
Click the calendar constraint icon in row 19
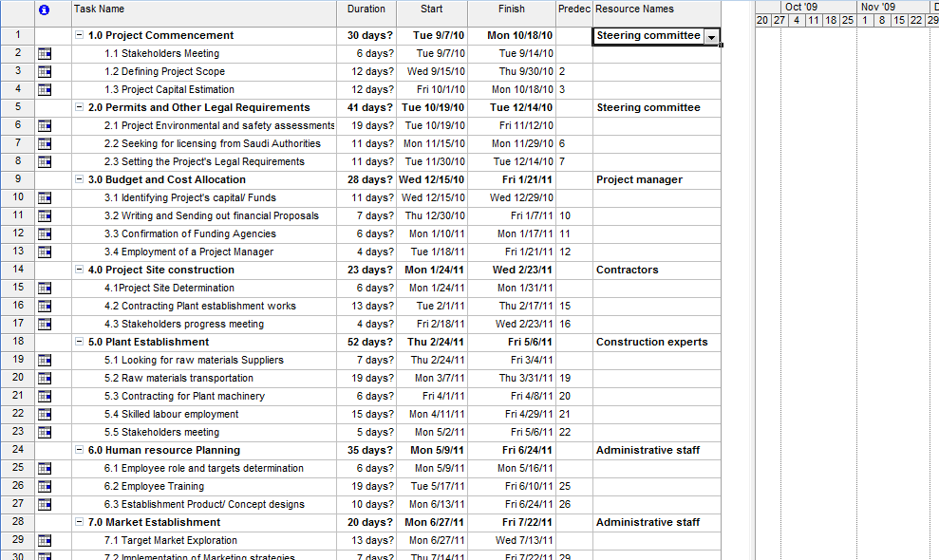coord(45,361)
